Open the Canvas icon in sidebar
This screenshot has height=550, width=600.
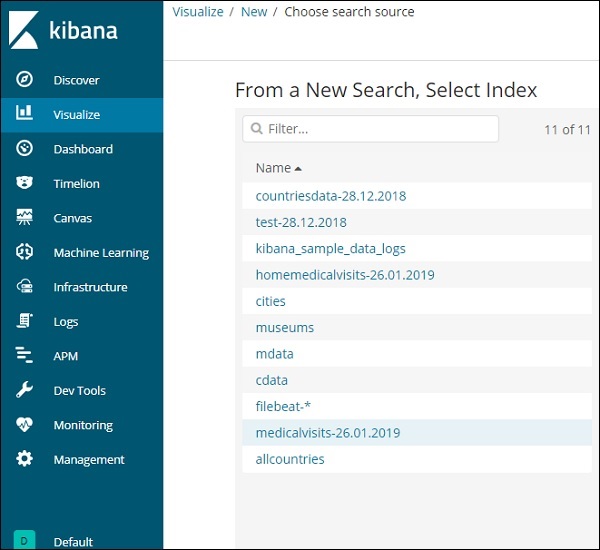(25, 218)
